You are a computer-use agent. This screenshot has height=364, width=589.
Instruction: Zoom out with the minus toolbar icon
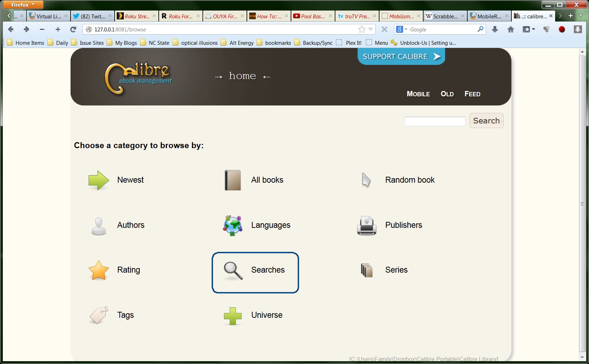pos(42,29)
